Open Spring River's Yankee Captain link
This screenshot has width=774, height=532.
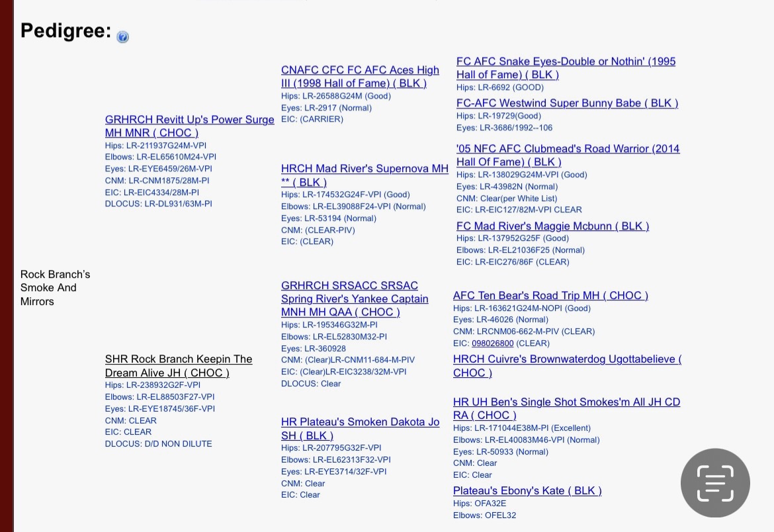click(355, 299)
